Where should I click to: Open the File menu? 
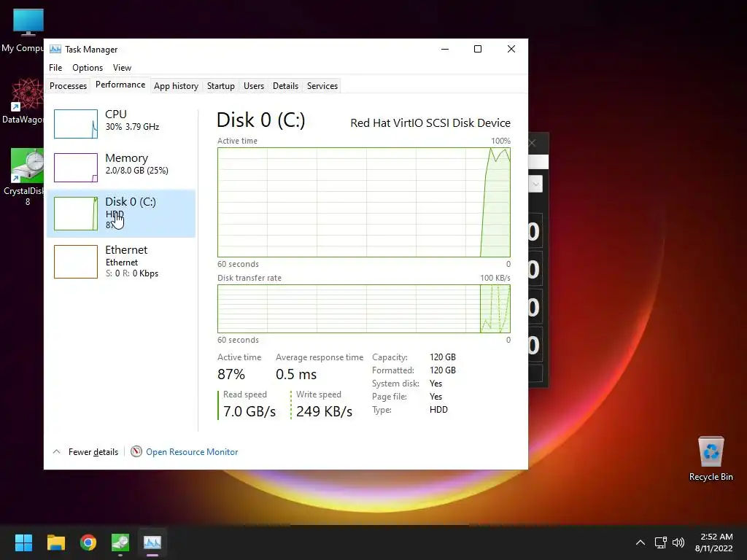pyautogui.click(x=55, y=68)
